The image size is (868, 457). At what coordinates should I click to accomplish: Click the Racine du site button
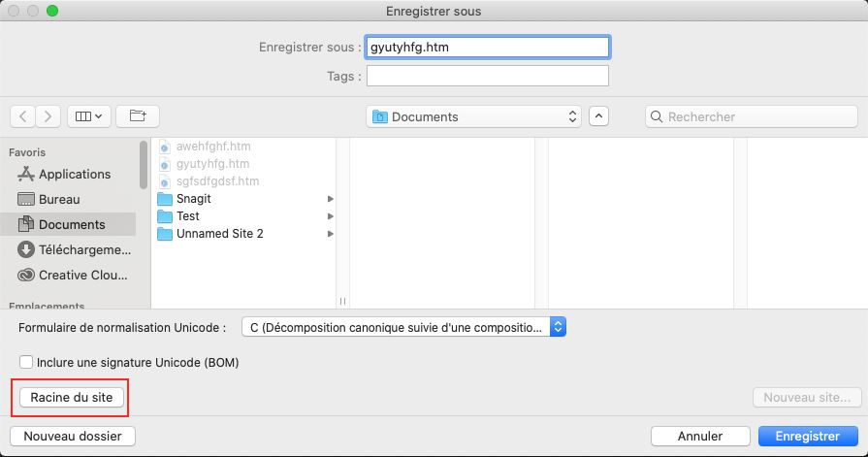click(72, 397)
